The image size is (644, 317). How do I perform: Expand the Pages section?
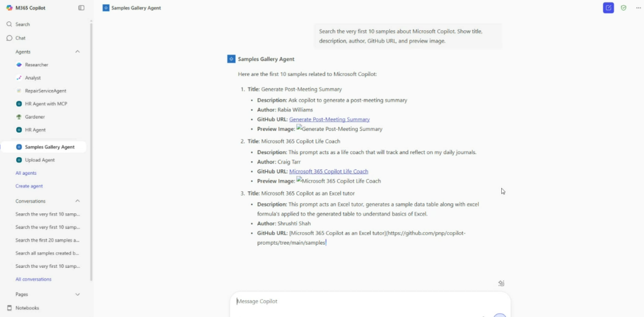(x=77, y=294)
